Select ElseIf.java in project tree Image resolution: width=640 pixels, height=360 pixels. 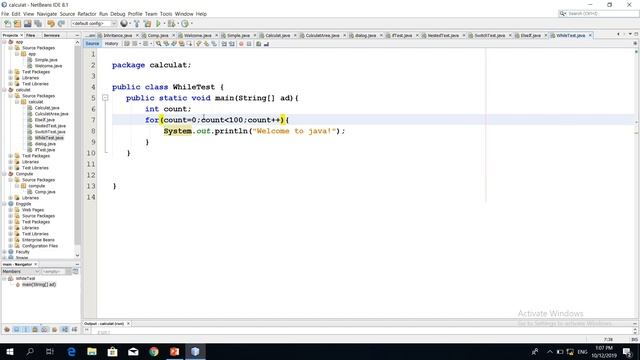pos(44,120)
